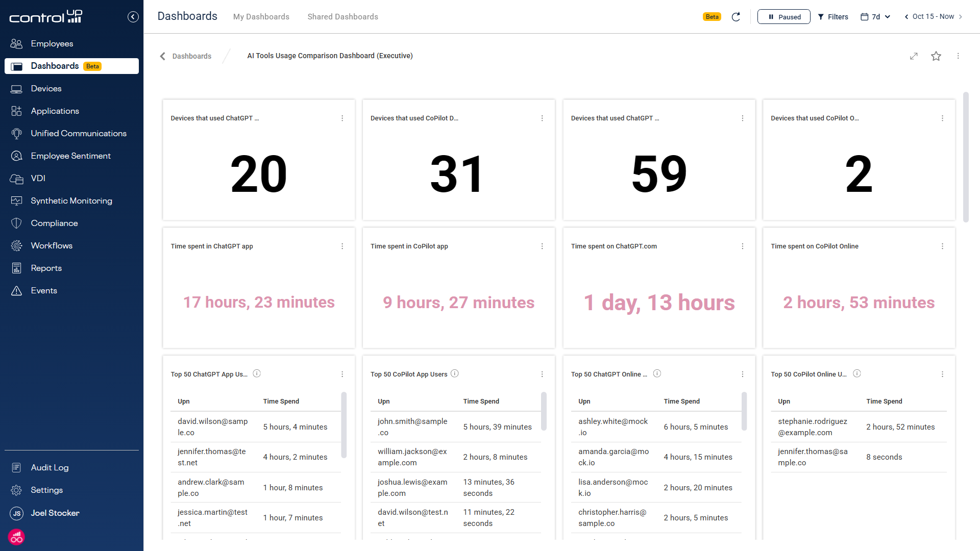980x551 pixels.
Task: Open menu for Devices that used CoPilot O... widget
Action: [x=942, y=118]
